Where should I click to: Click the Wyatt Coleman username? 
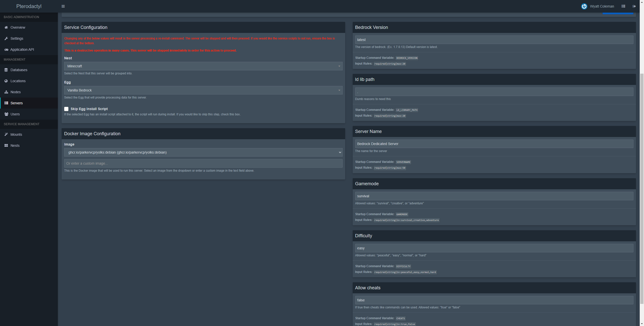[602, 6]
